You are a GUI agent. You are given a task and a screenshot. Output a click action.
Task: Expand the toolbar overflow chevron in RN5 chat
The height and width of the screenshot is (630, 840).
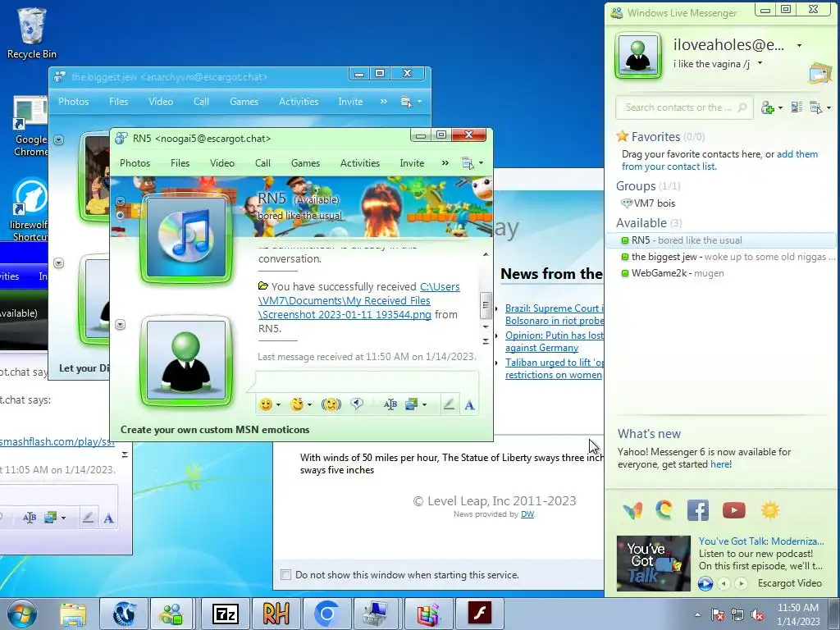(x=445, y=163)
